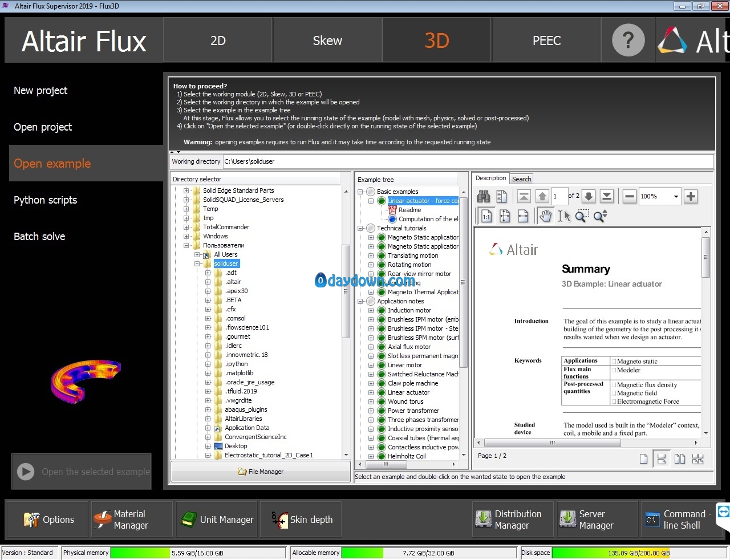The height and width of the screenshot is (560, 730).
Task: Choose the marquee zoom magnifier tool
Action: (x=581, y=216)
